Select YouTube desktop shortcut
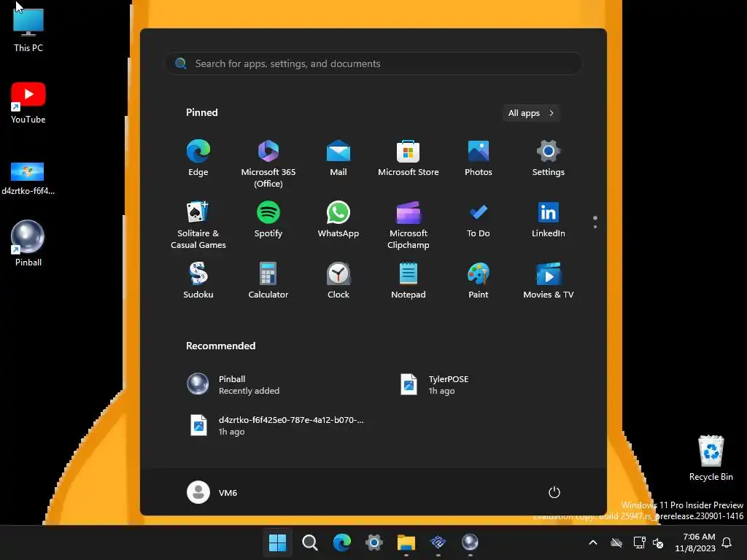Viewport: 747px width, 560px height. pyautogui.click(x=28, y=104)
